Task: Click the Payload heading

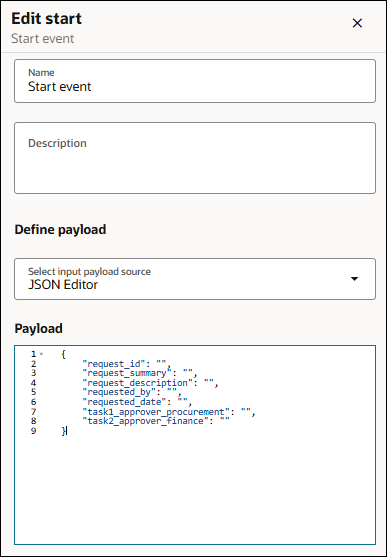Action: click(x=38, y=329)
